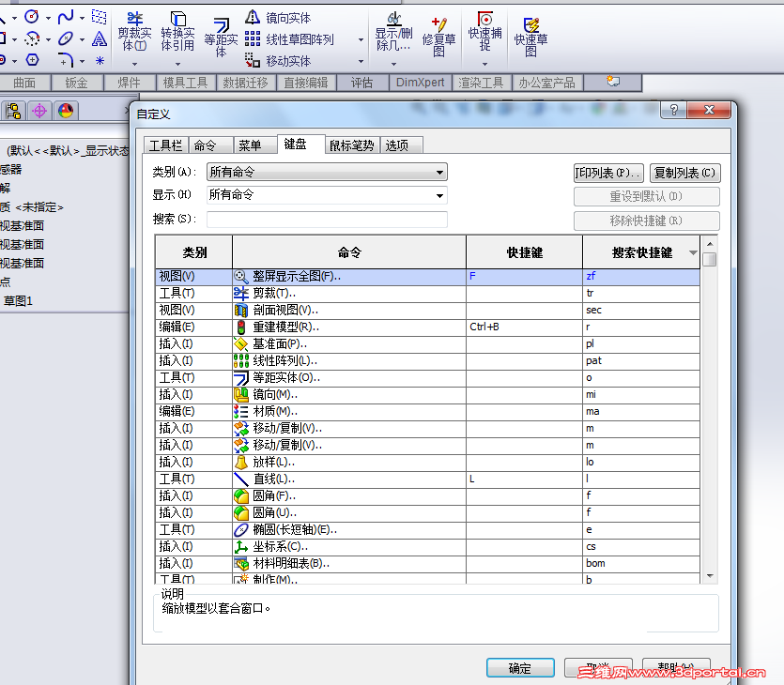Switch to the 鼠标笔势 tab

[347, 145]
